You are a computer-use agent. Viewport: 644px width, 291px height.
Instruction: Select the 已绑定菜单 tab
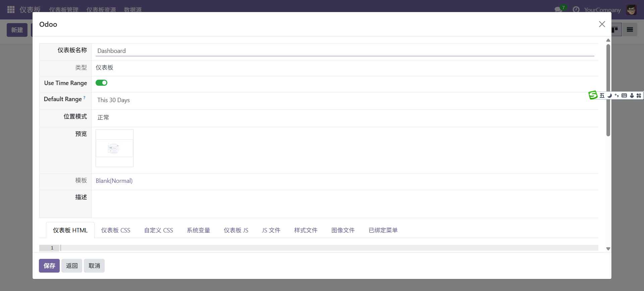pyautogui.click(x=383, y=230)
